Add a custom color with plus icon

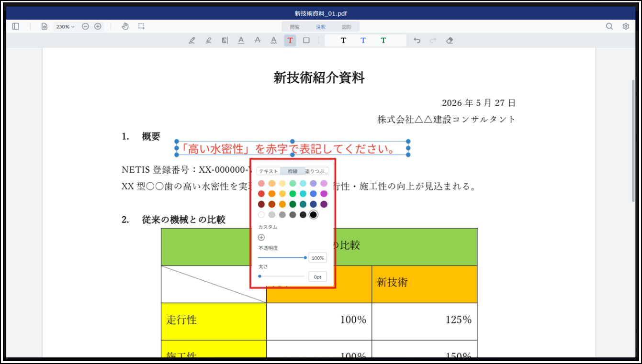[x=261, y=237]
